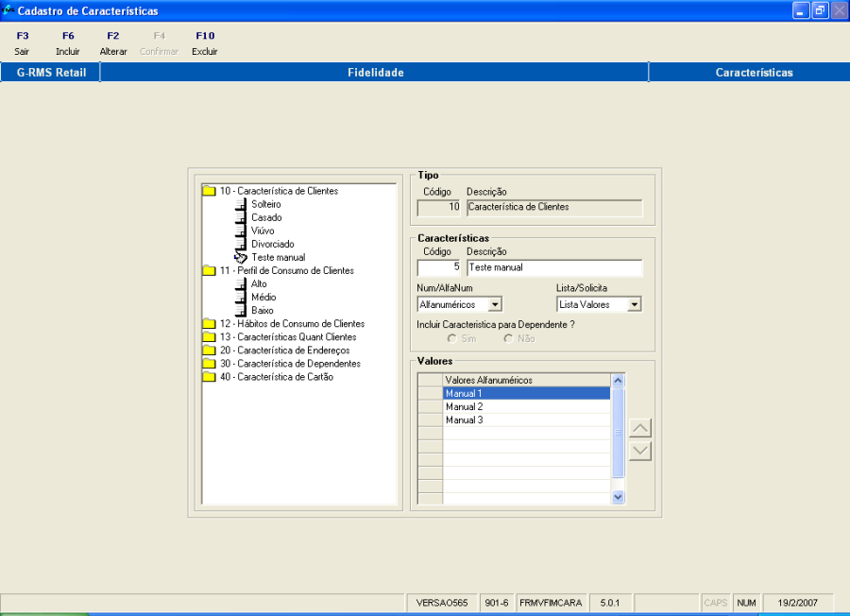Click the yellow folder icon for 11 - Perfil de Consumo de Clientes
850x616 pixels.
[x=210, y=270]
